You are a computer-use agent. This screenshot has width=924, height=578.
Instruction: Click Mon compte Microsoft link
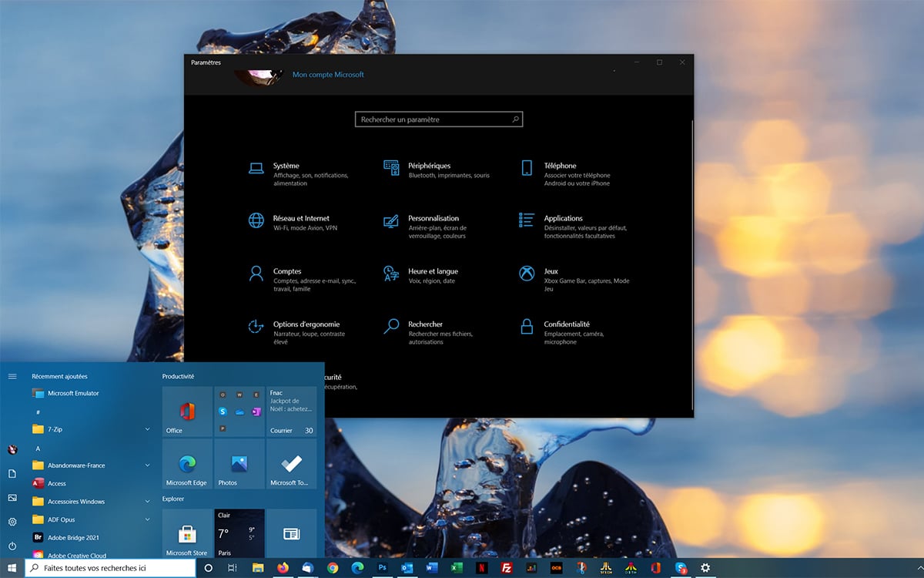click(328, 75)
